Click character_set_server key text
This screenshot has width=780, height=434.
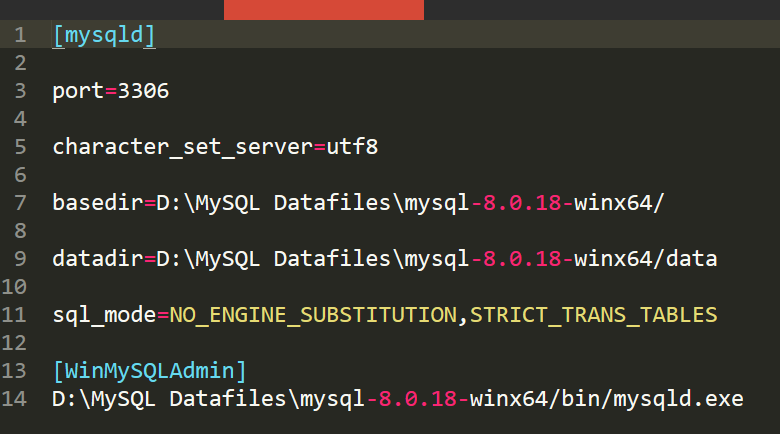point(183,147)
